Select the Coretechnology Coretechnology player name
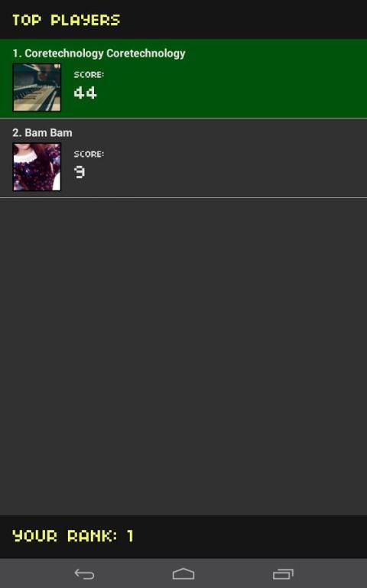This screenshot has height=588, width=367. click(x=105, y=54)
